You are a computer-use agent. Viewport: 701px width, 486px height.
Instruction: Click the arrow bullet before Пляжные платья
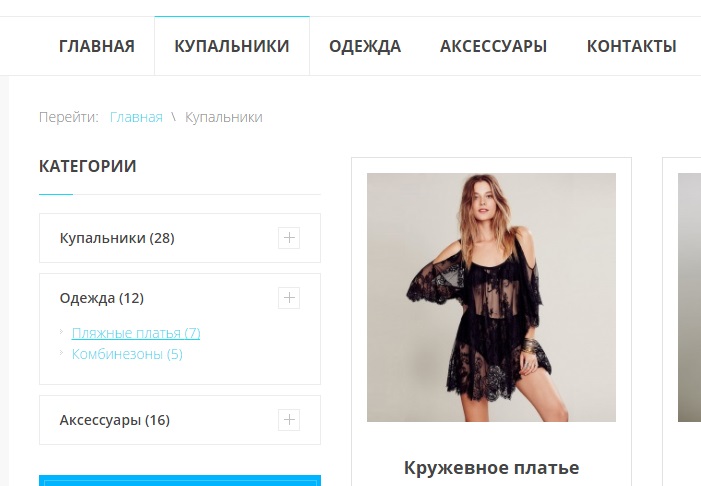click(x=62, y=332)
